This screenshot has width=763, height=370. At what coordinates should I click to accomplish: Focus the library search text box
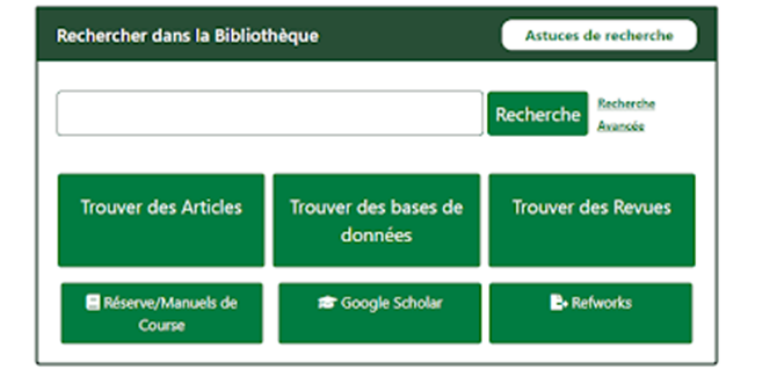[270, 113]
